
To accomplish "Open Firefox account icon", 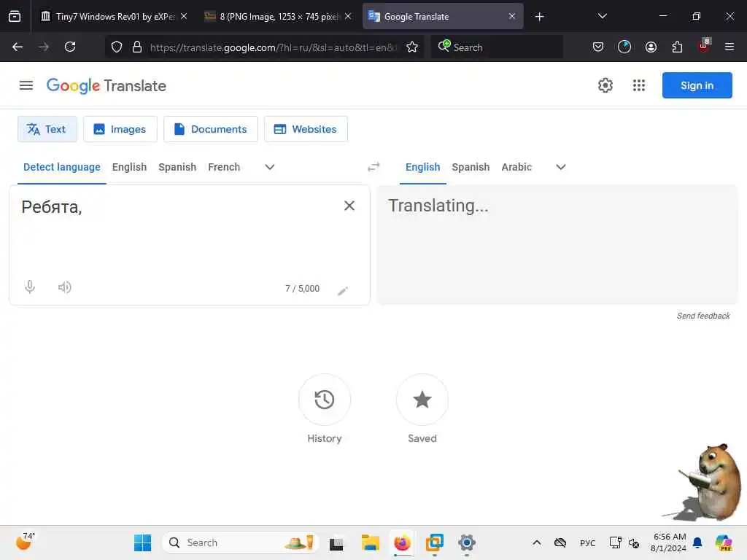I will [651, 47].
